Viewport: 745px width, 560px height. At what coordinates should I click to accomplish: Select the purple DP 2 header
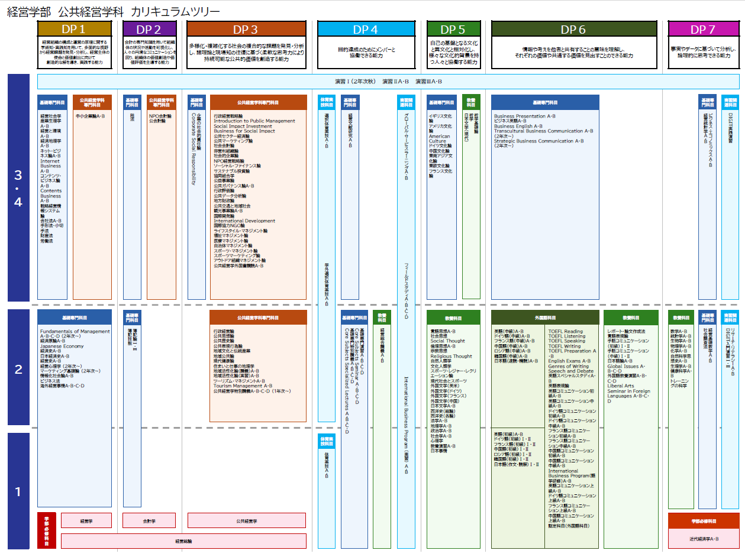coord(149,29)
